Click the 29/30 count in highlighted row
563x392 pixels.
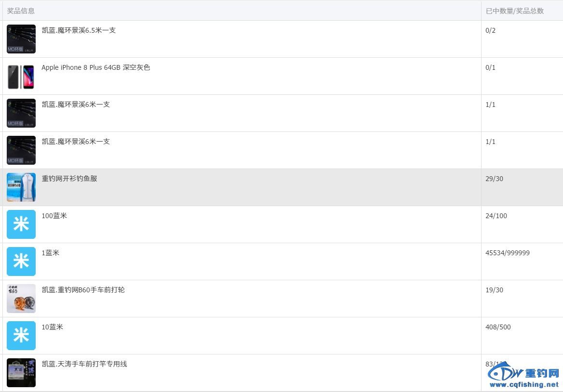coord(494,179)
